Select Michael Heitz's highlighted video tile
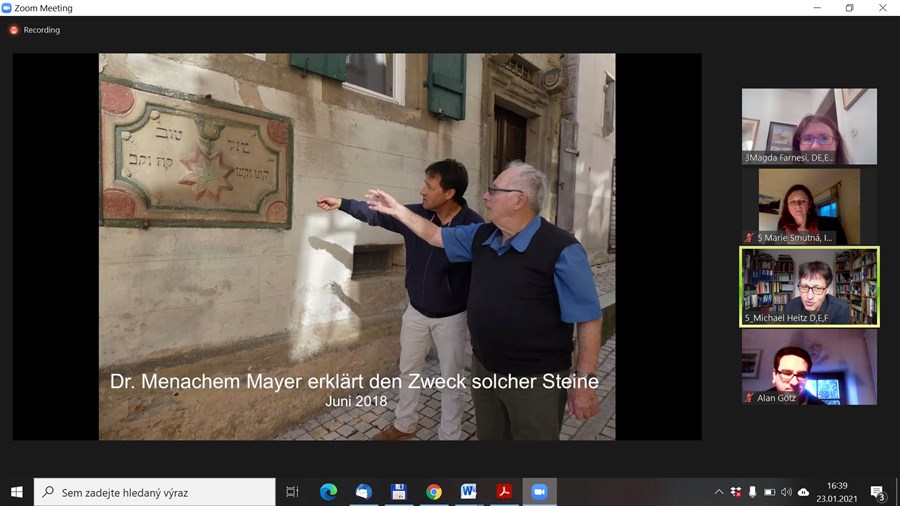The height and width of the screenshot is (506, 900). pyautogui.click(x=809, y=286)
